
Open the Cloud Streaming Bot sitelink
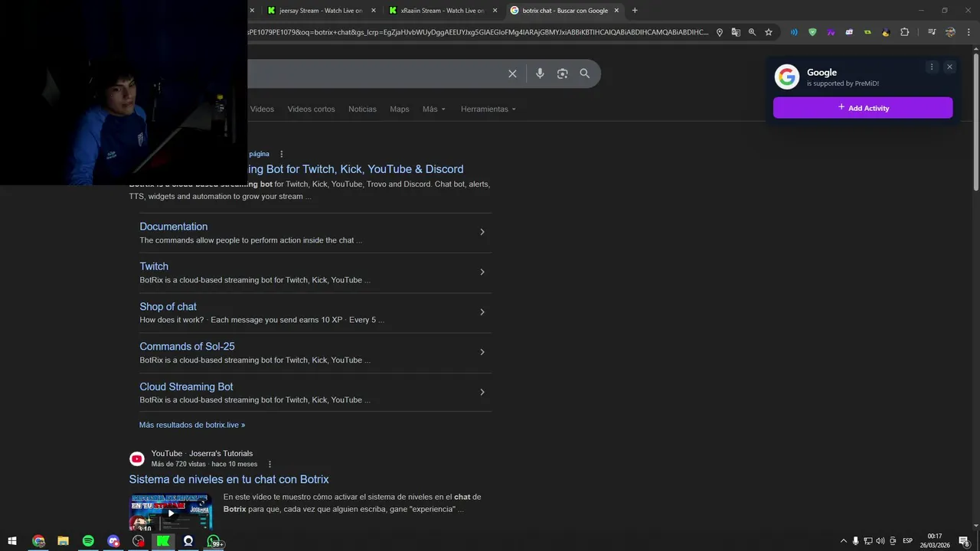(x=186, y=386)
